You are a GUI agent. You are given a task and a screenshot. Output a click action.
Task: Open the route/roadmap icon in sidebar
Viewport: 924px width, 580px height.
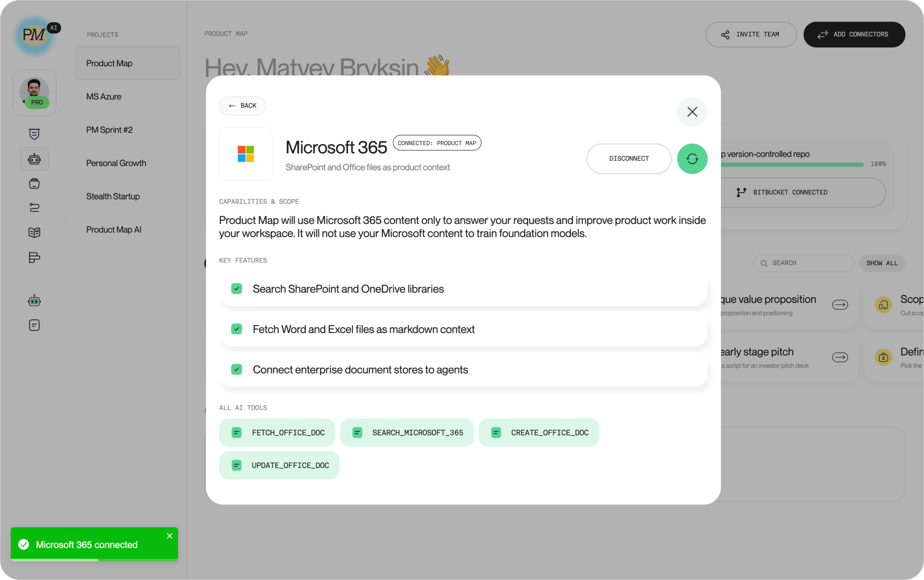coord(34,208)
